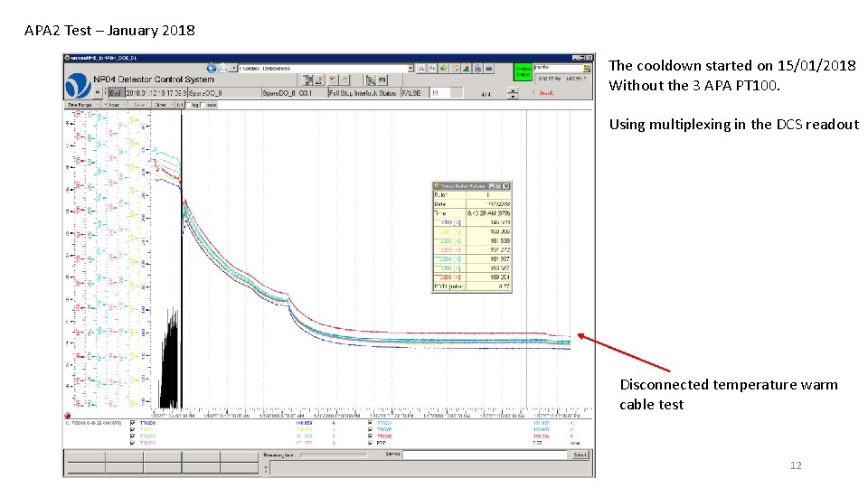Uncheck the green TT0202 curve checkbox
Viewport: 868px width, 488px height.
(132, 436)
